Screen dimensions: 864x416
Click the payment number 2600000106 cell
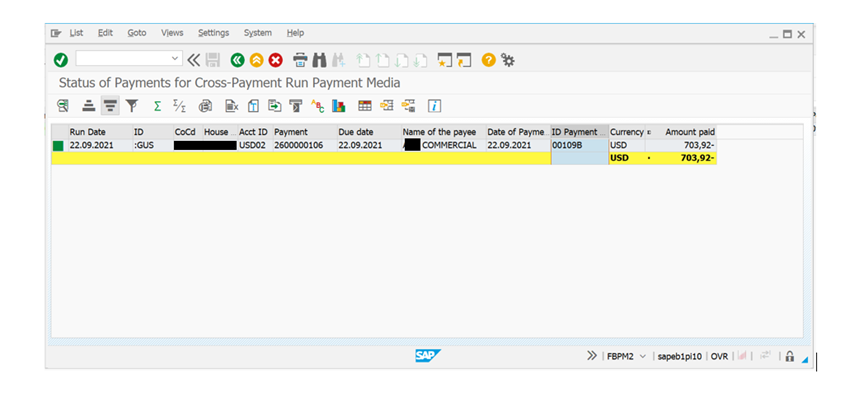298,146
